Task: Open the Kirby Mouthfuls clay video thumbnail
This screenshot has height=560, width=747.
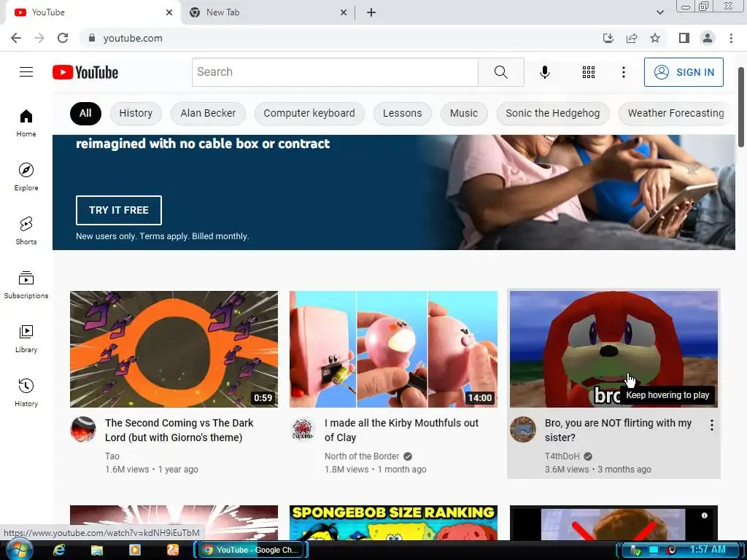Action: tap(393, 349)
